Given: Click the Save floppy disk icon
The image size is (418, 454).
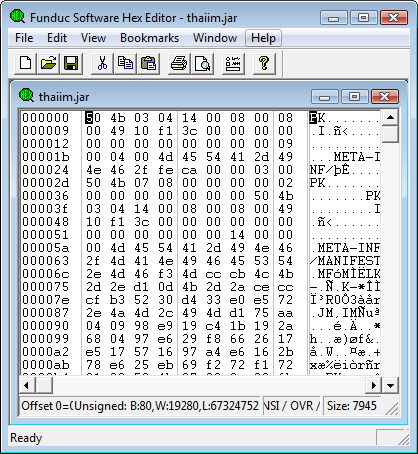Looking at the screenshot, I should [x=71, y=63].
